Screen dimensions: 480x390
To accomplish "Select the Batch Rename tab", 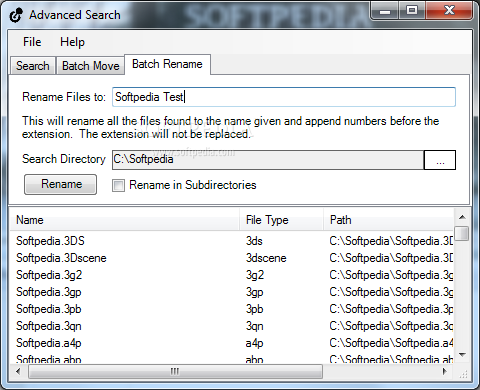I will point(167,64).
